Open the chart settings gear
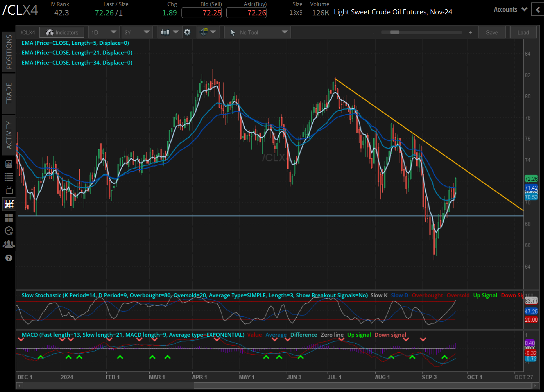Viewport: 544px width, 392px height. [x=187, y=32]
